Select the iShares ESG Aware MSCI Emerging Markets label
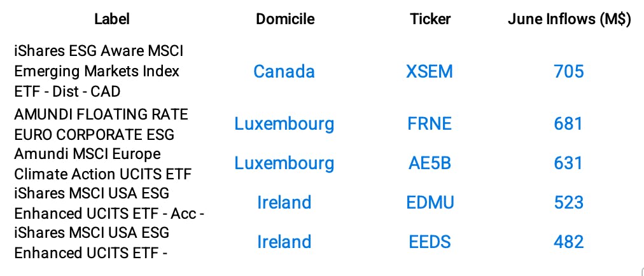Viewport: 644px width, 276px height. (x=97, y=71)
